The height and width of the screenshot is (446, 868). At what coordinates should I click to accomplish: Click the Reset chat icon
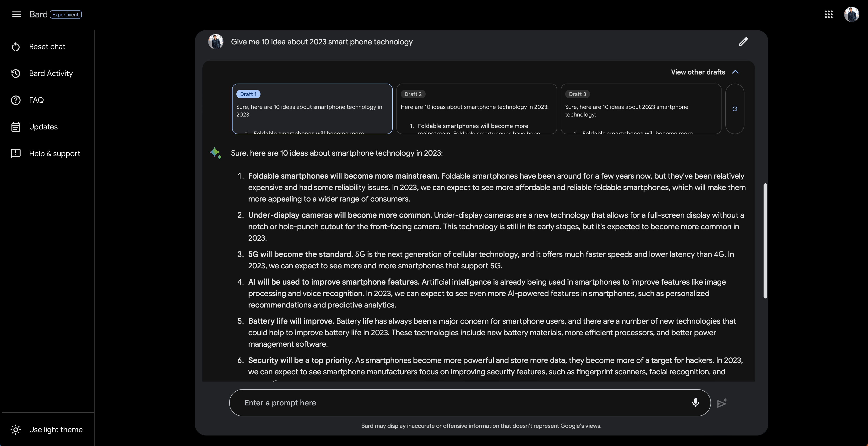tap(16, 47)
